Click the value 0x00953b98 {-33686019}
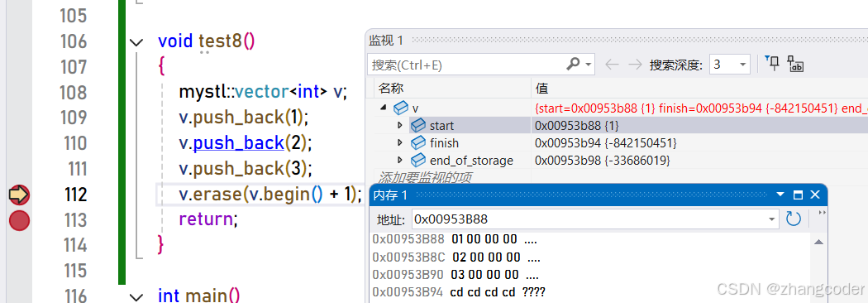868x303 pixels. 603,161
